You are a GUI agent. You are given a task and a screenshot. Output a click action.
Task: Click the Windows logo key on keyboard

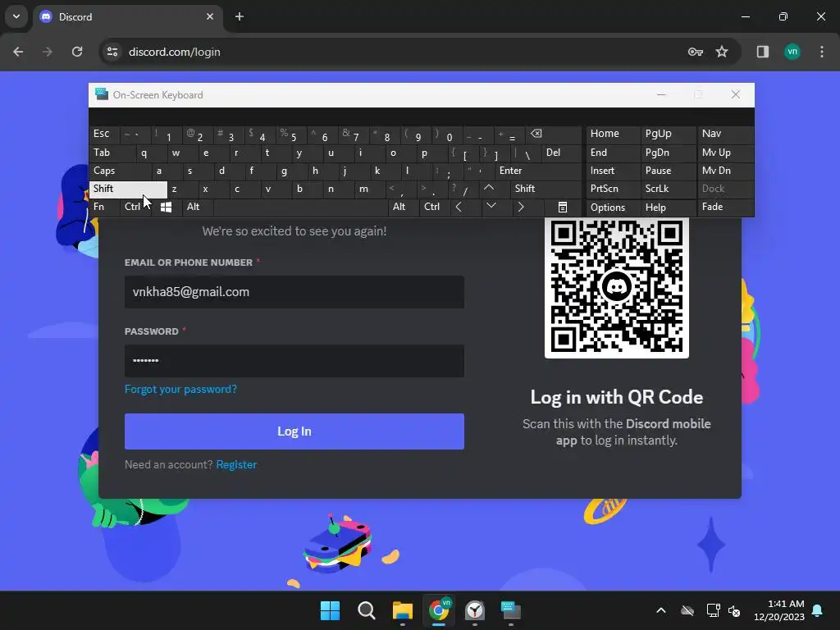pos(166,207)
